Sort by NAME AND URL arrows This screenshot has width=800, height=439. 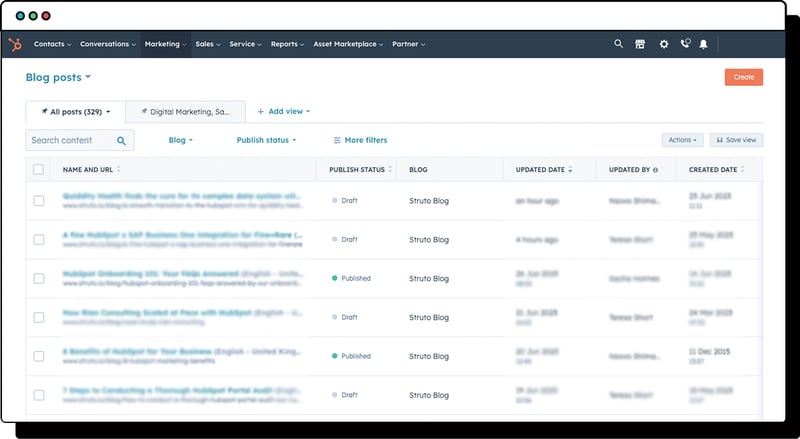pyautogui.click(x=119, y=169)
